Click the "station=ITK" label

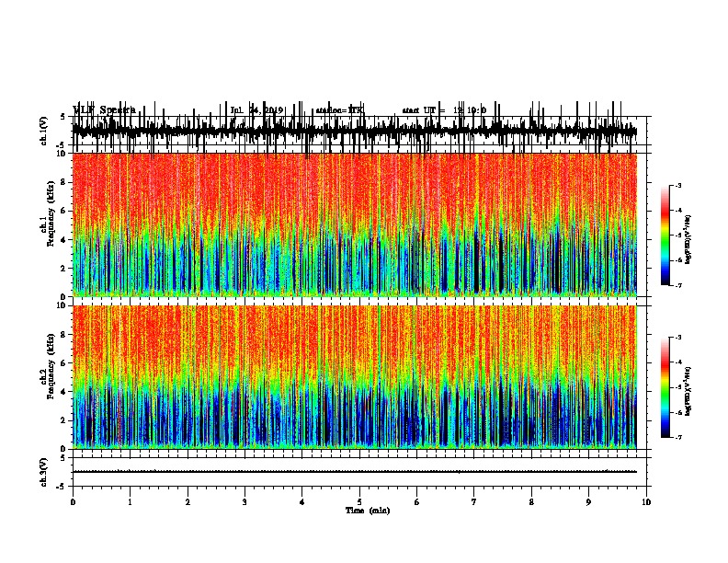(x=339, y=110)
